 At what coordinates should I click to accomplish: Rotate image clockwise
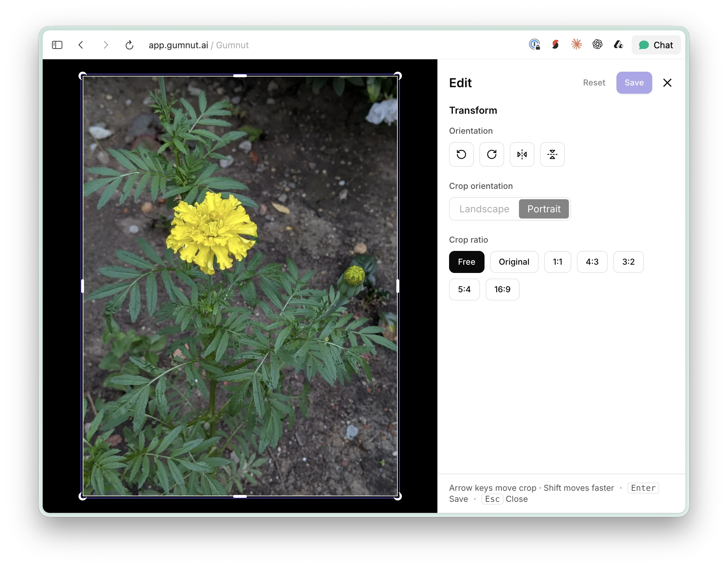tap(491, 154)
